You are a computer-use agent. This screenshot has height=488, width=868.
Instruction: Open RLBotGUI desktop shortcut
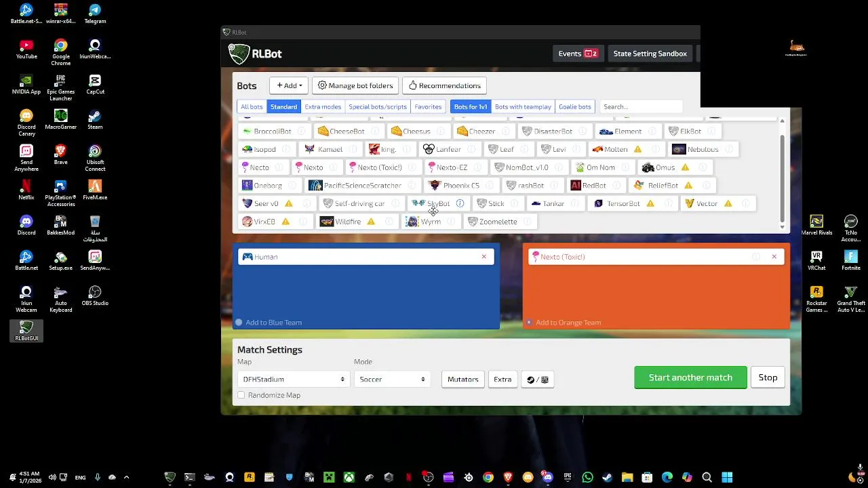click(x=26, y=331)
